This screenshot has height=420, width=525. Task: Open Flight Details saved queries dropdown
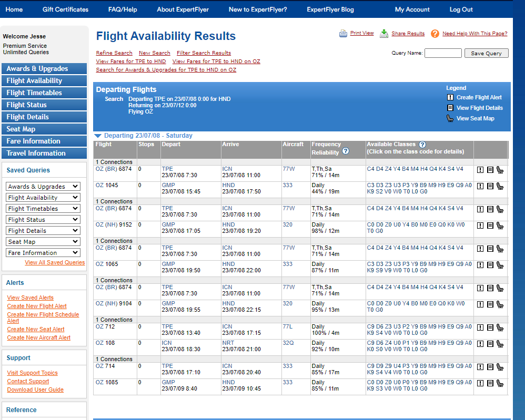click(x=43, y=231)
